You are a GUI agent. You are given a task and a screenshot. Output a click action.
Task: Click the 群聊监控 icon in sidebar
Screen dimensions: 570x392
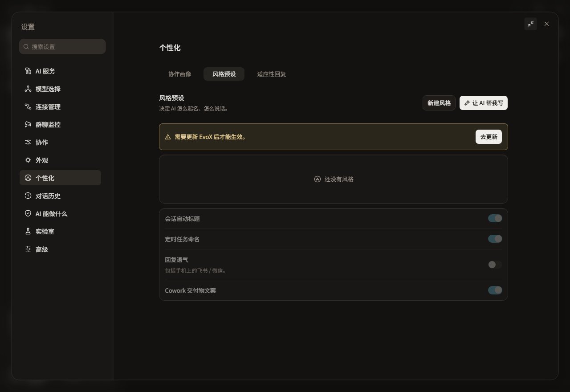28,125
